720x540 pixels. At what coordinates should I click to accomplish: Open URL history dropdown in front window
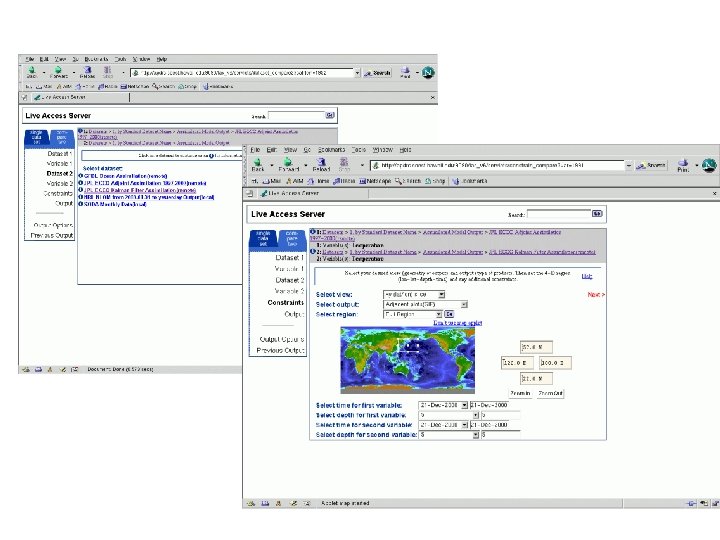(x=629, y=165)
